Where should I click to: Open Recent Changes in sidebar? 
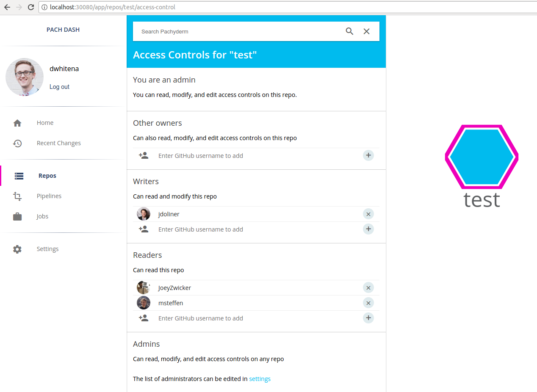58,143
